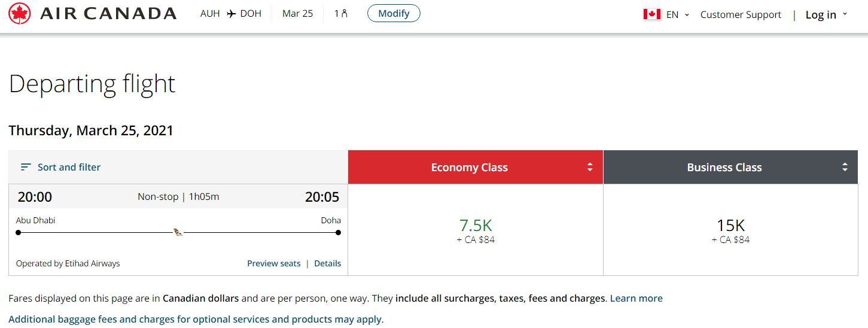Select the 7.5K economy fare

[x=476, y=230]
